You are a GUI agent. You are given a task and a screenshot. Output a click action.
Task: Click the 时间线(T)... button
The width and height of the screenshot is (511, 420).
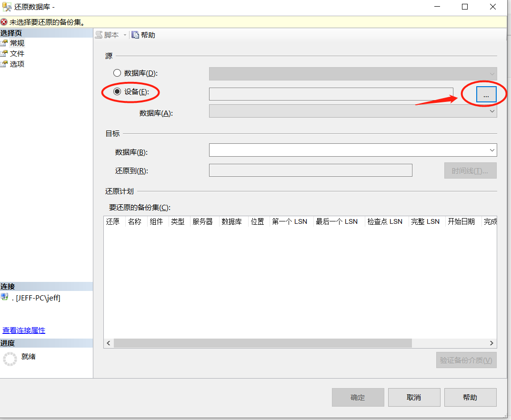[470, 171]
